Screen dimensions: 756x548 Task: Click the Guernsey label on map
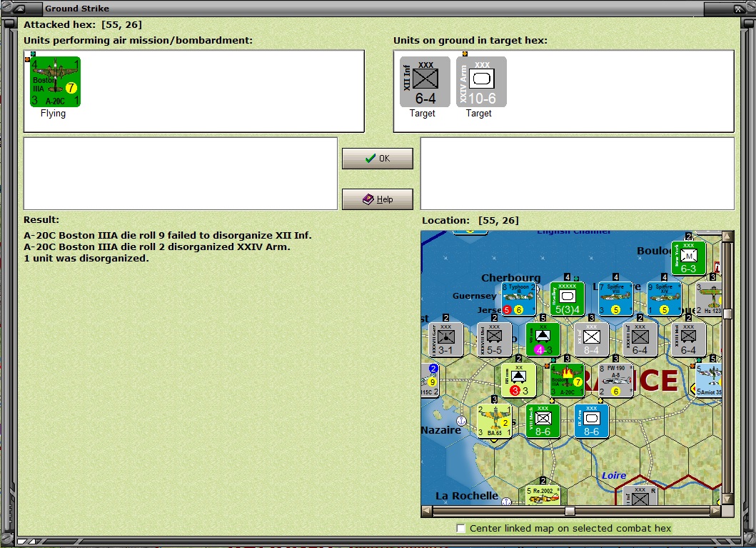point(474,297)
